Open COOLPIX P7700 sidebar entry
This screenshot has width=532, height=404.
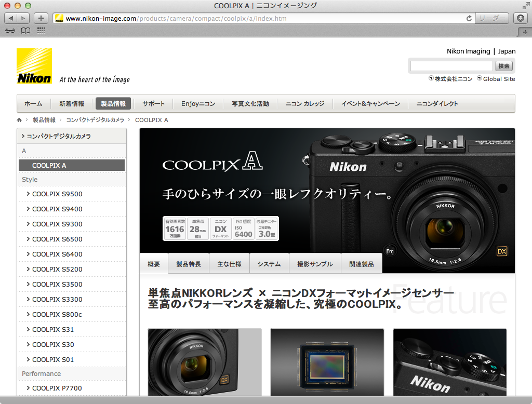coord(72,388)
